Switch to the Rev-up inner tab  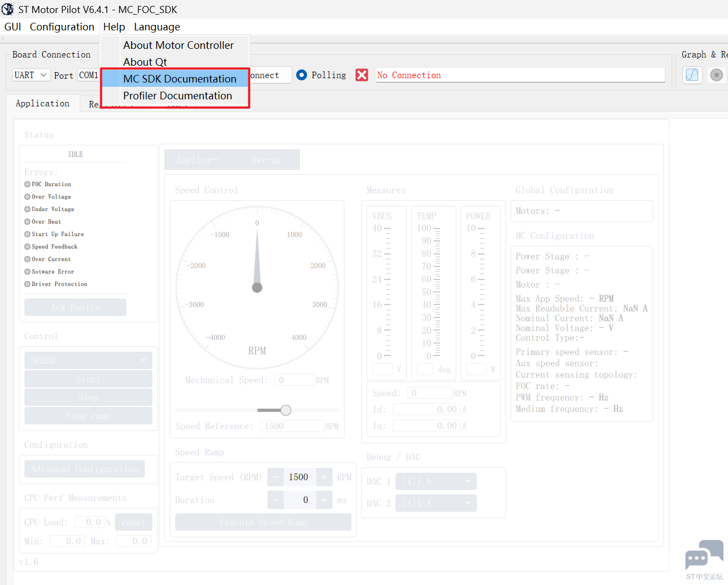[266, 160]
